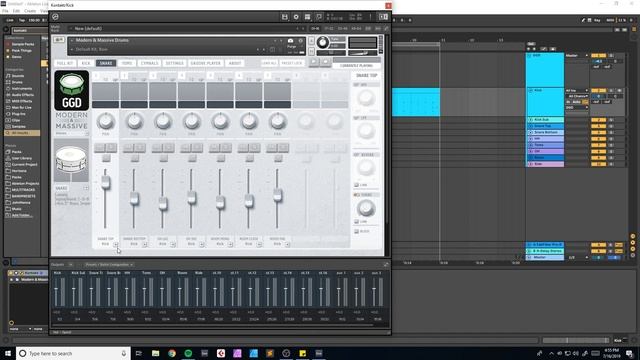Click the wrench icon of instrument header
Viewport: 640px width, 360px height.
(x=58, y=40)
